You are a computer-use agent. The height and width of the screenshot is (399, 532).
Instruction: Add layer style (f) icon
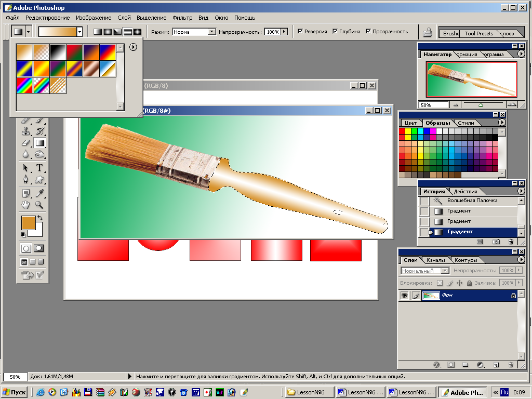pyautogui.click(x=437, y=365)
